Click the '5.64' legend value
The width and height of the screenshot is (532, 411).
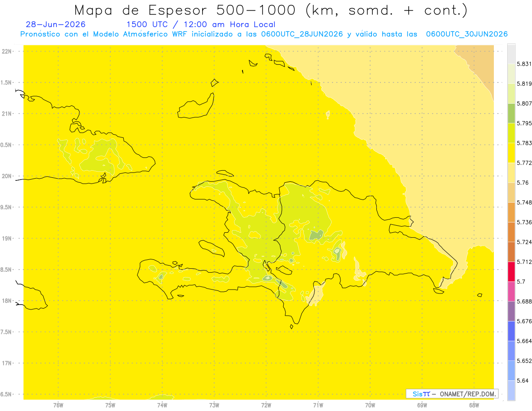pyautogui.click(x=522, y=380)
